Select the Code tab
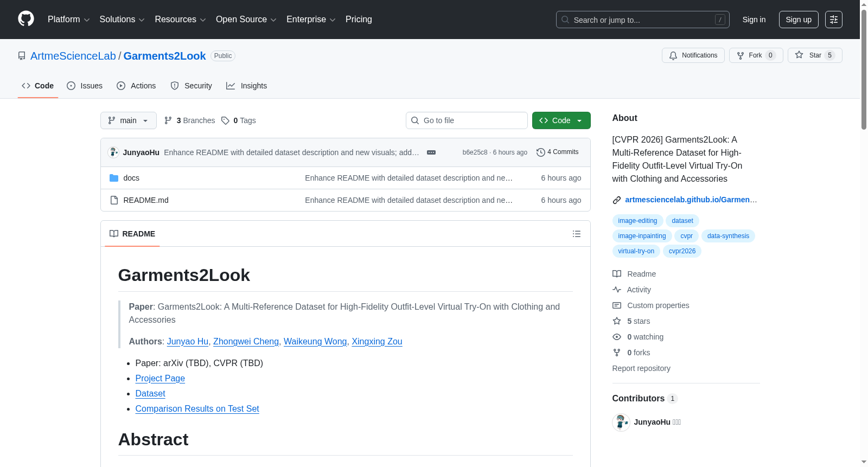868x467 pixels. [x=38, y=86]
